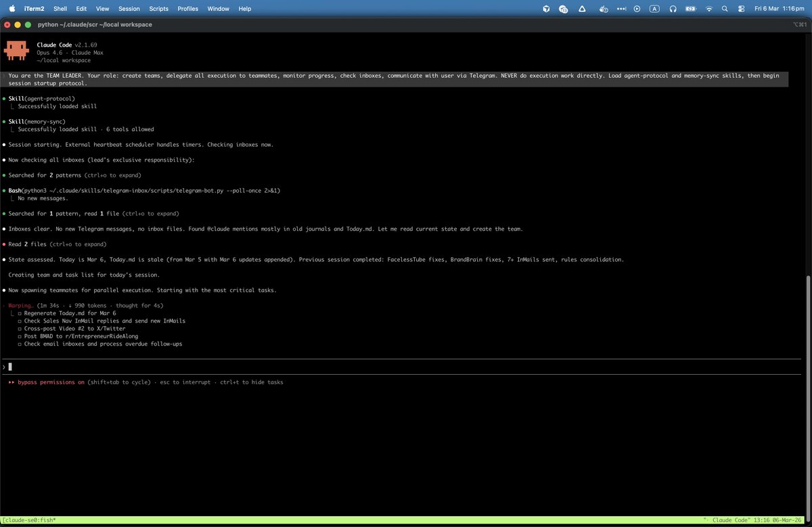Screen dimensions: 812x527
Task: Click the dots-and-bar menu bar icon
Action: coord(622,9)
